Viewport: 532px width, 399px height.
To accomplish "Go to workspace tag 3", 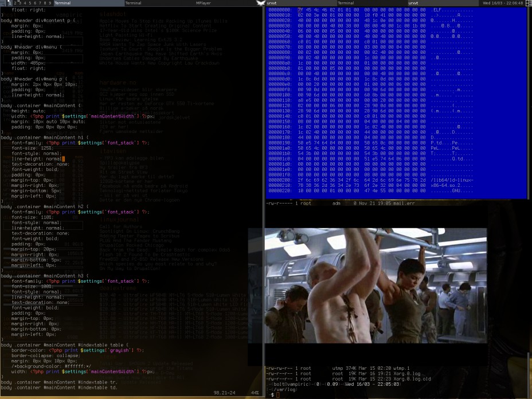I will point(20,3).
